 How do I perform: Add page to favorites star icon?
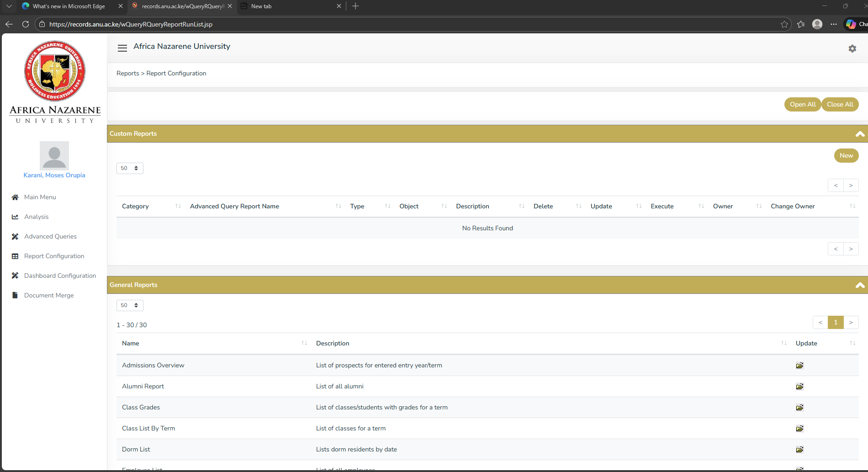784,24
